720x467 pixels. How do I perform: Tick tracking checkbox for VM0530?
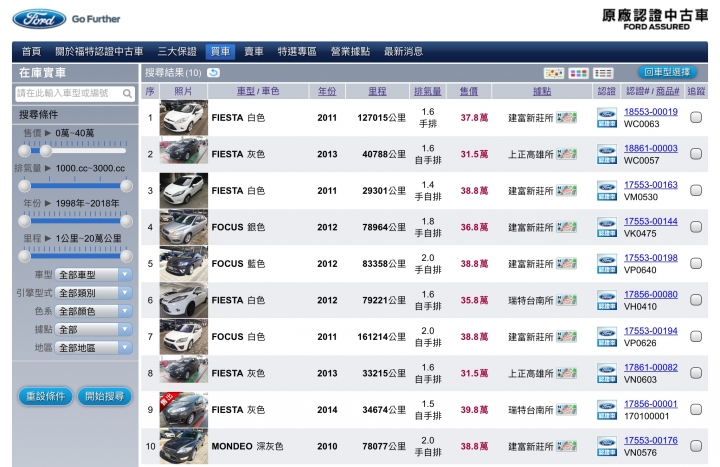coord(696,191)
